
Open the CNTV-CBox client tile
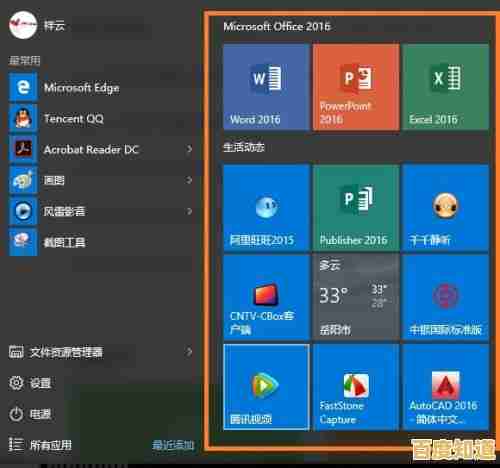(266, 297)
